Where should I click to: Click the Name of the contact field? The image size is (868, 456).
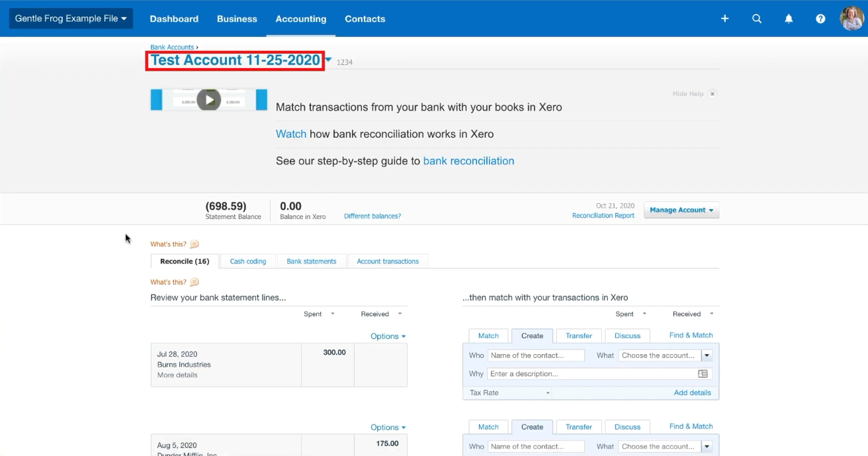537,355
